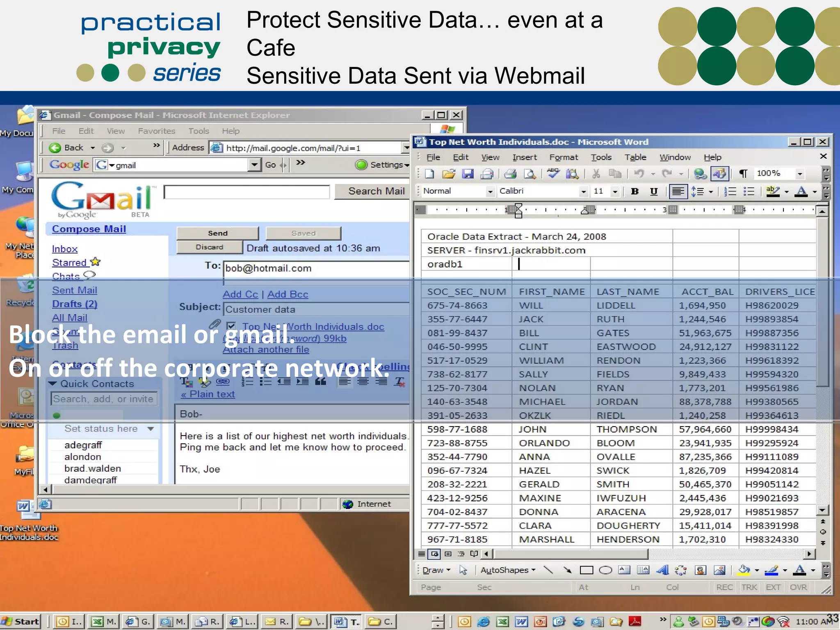Open the Zoom dropdown showing 100%

click(799, 174)
